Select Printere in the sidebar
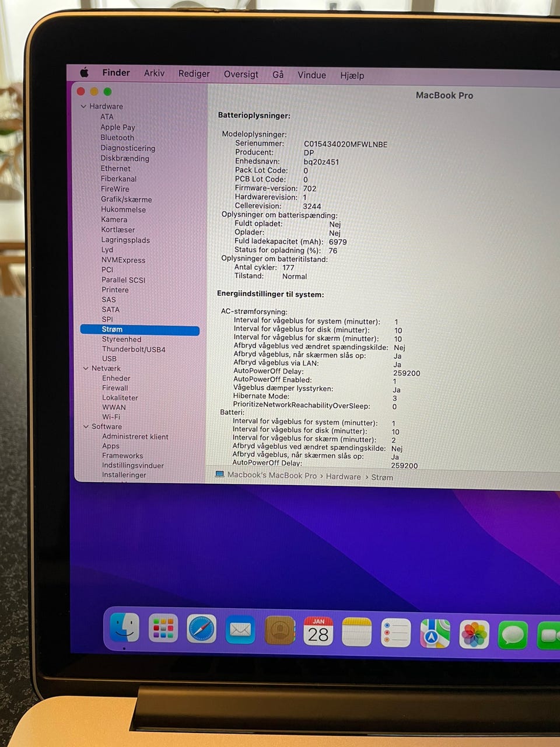560x747 pixels. [x=115, y=289]
